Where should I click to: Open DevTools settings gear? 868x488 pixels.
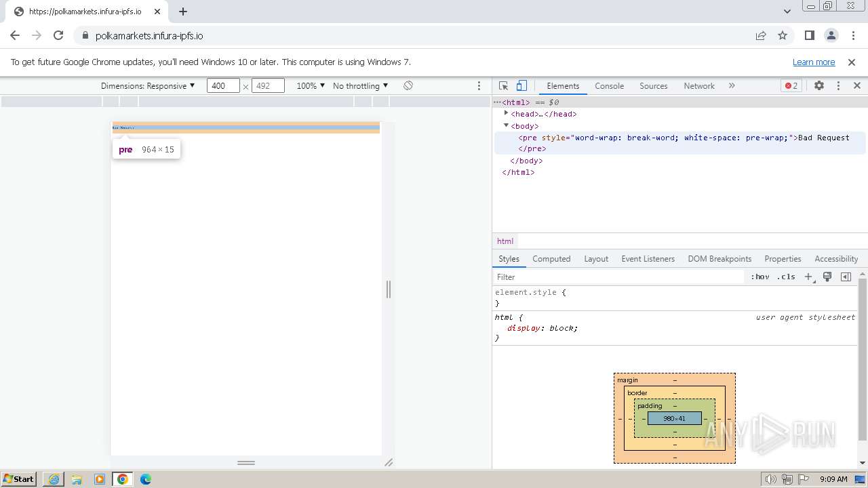(819, 85)
